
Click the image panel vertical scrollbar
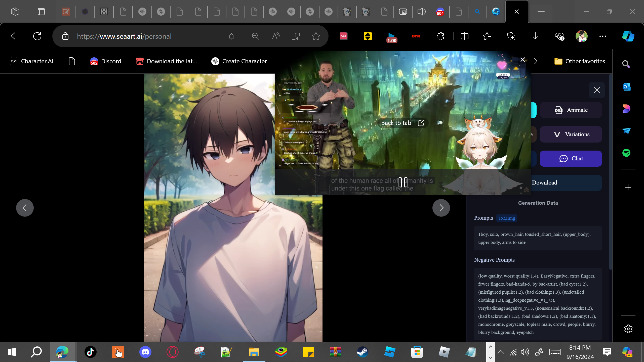point(611,172)
